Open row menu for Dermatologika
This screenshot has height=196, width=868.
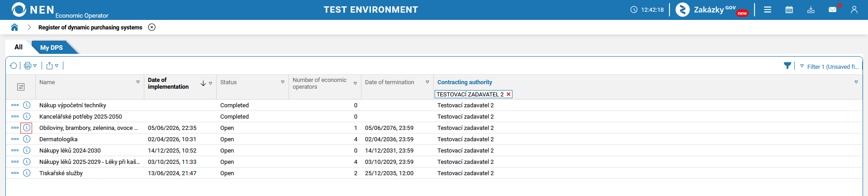point(15,139)
